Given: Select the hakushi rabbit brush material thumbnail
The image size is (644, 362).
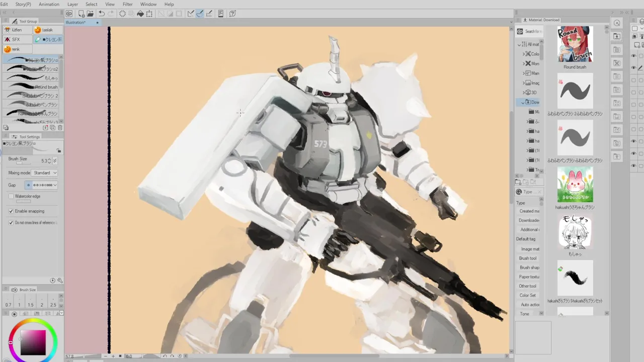Looking at the screenshot, I should [x=575, y=185].
